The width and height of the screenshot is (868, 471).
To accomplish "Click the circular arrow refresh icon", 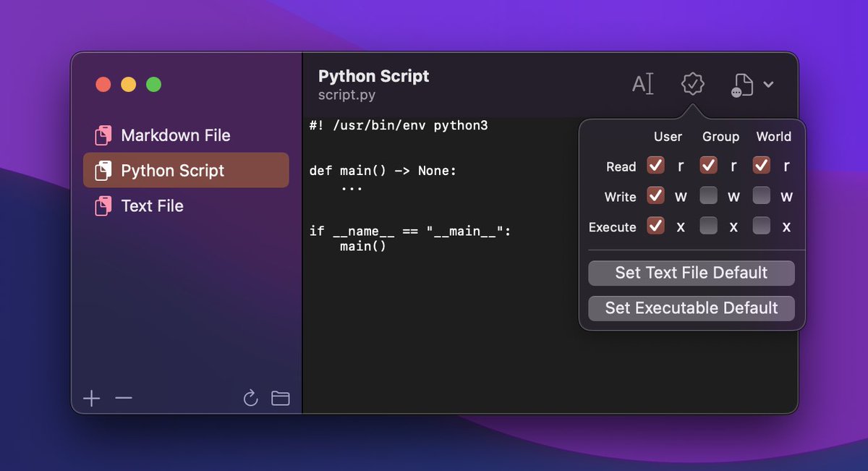I will pyautogui.click(x=250, y=398).
